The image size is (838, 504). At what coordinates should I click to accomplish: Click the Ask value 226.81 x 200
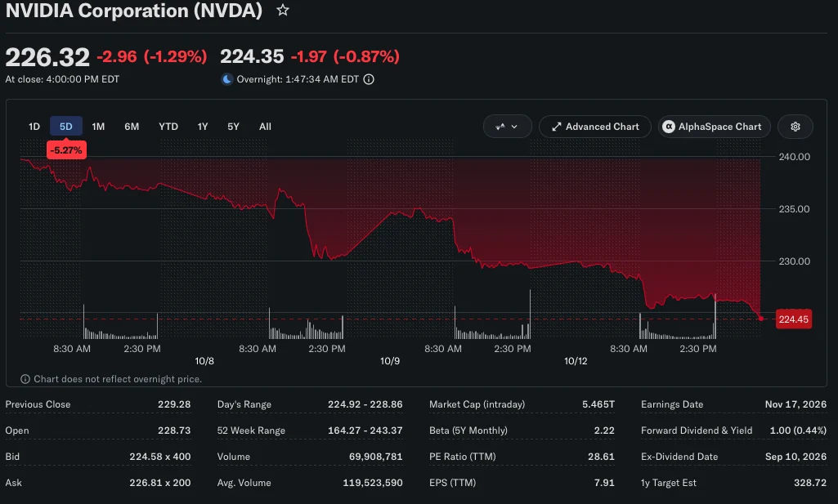pos(159,483)
